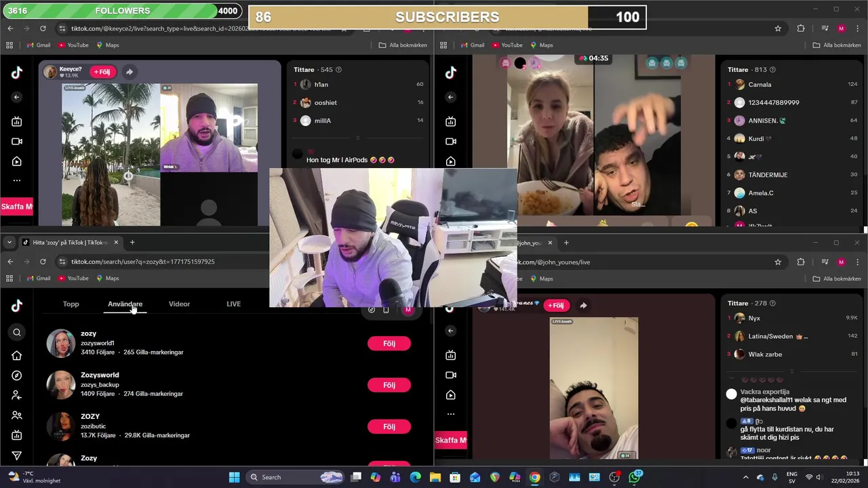Open the Explore compass icon in zozy search window
The width and height of the screenshot is (868, 488).
pyautogui.click(x=17, y=375)
